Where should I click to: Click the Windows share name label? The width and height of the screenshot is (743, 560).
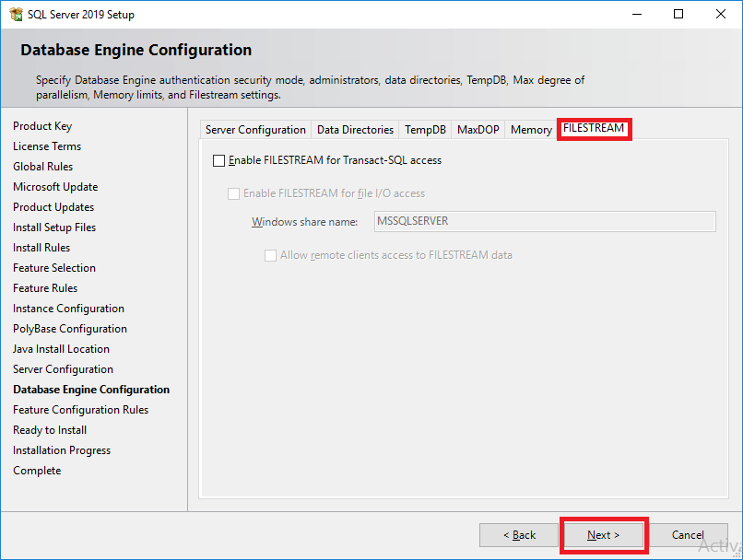tap(305, 222)
